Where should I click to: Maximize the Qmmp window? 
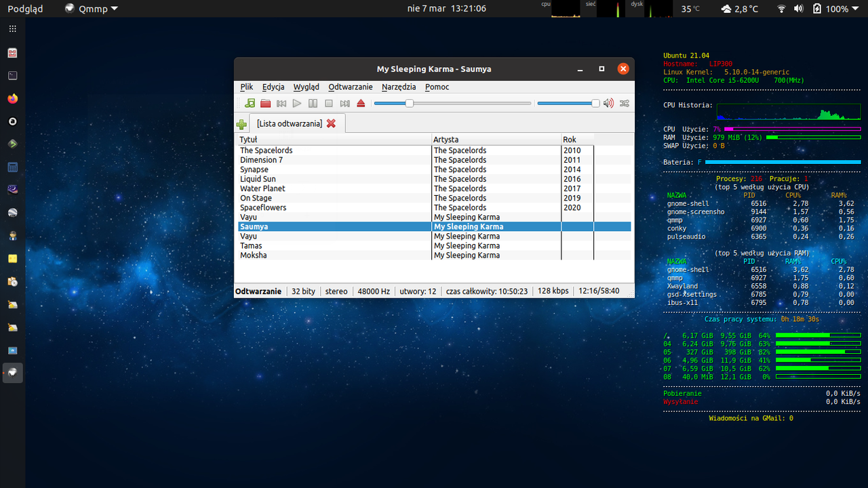coord(601,68)
